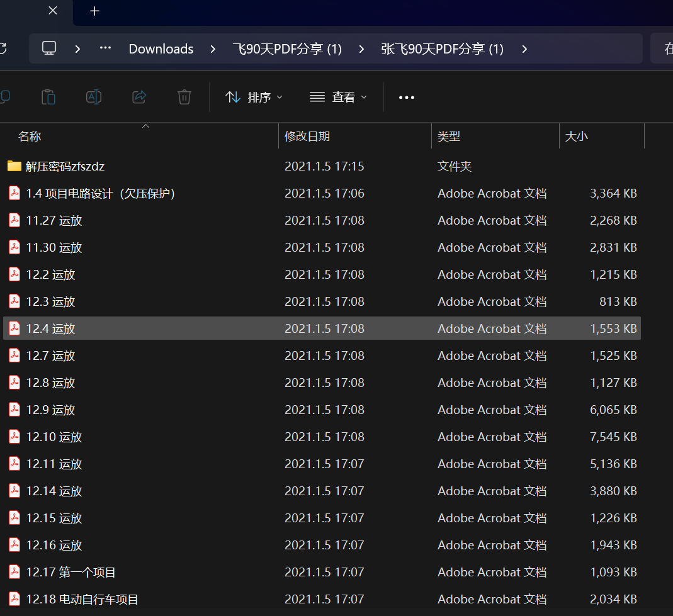The image size is (673, 616).
Task: Open the toolbar more options menu
Action: point(407,98)
